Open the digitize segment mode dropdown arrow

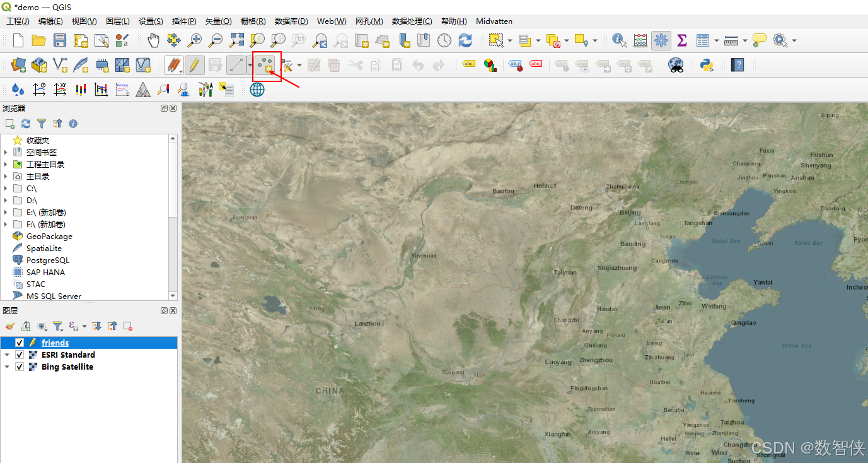pyautogui.click(x=250, y=65)
